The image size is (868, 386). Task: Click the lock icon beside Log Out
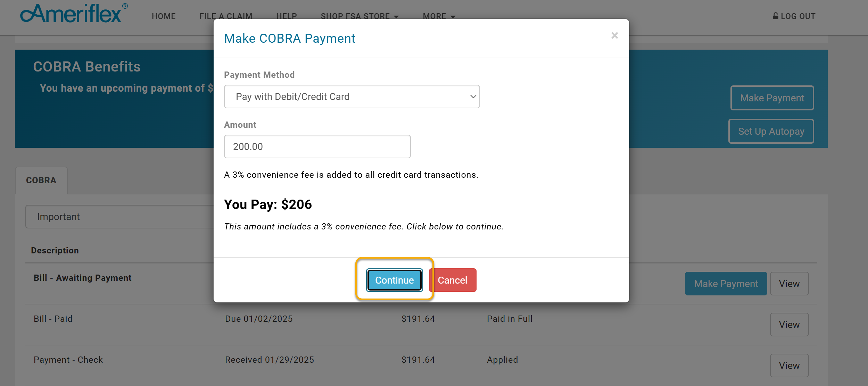[x=775, y=16]
